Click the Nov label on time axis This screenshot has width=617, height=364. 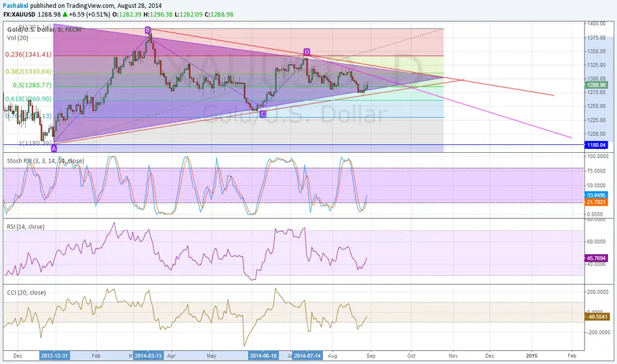[x=453, y=356]
